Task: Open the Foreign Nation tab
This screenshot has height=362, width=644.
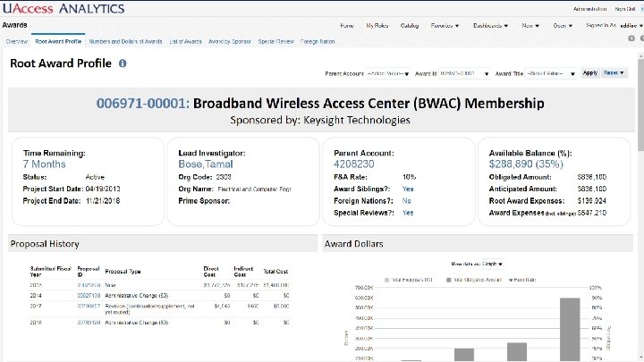Action: (x=318, y=41)
